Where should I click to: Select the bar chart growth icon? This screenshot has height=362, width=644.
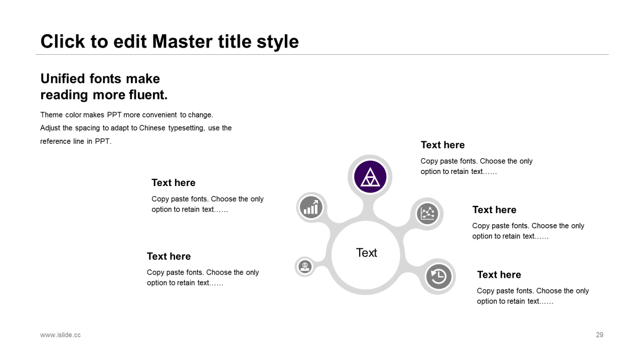click(x=311, y=207)
